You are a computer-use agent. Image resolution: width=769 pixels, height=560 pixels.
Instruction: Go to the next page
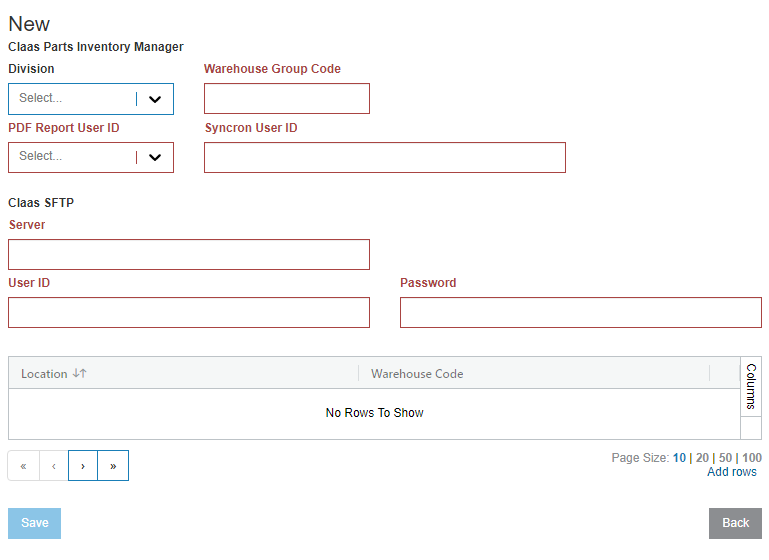[x=83, y=466]
